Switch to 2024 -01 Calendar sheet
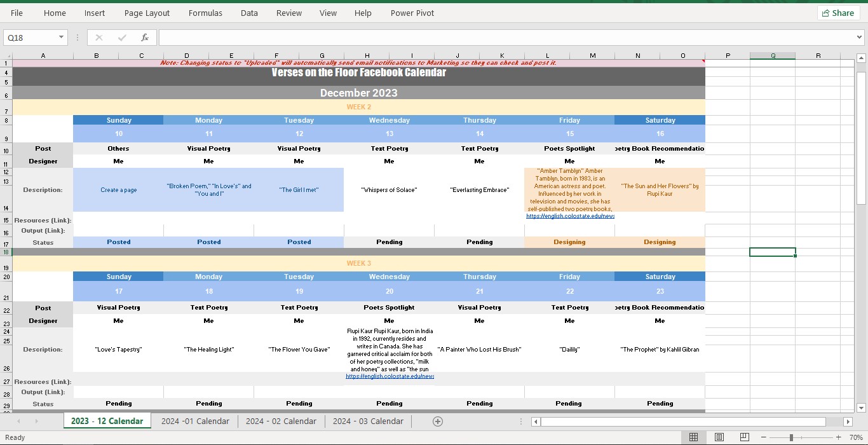 pos(195,421)
